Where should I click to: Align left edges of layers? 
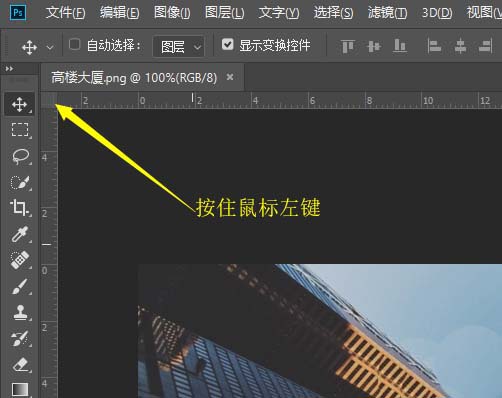[x=434, y=46]
